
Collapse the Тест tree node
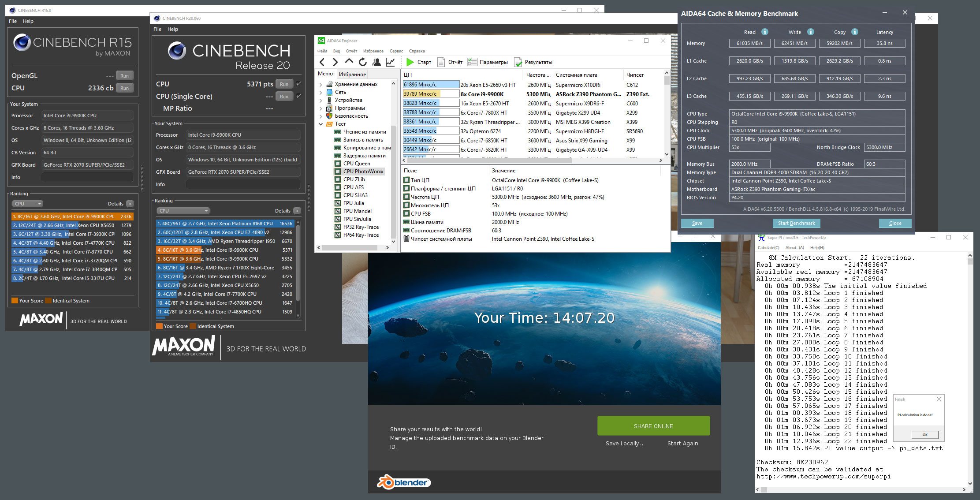coord(321,124)
